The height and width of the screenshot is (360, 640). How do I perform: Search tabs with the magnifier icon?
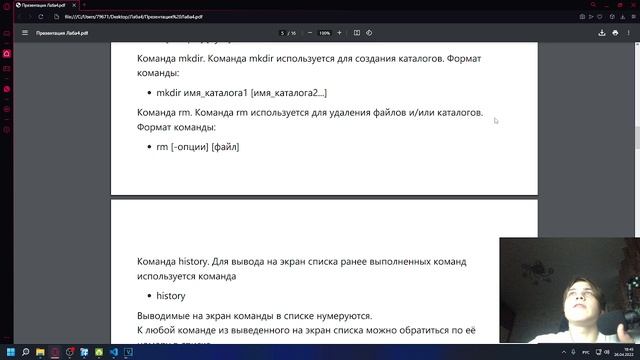pos(593,5)
